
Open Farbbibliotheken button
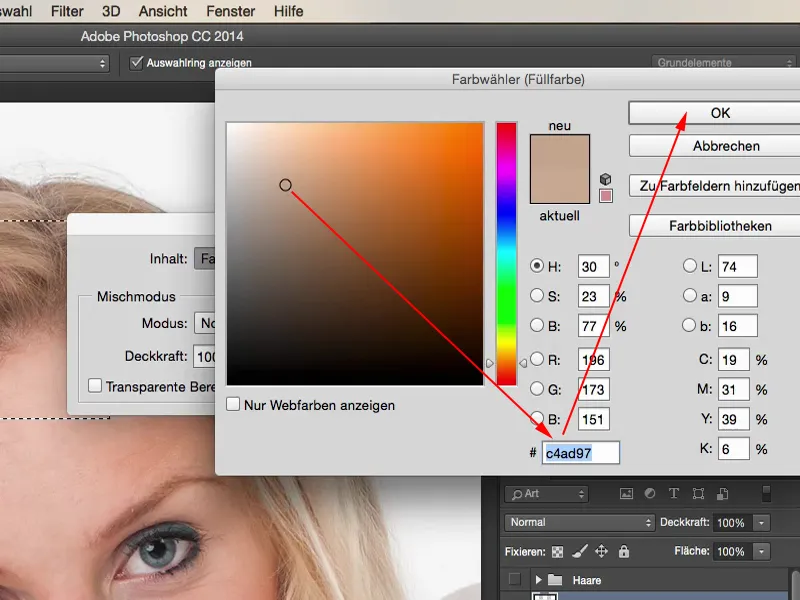tap(714, 226)
